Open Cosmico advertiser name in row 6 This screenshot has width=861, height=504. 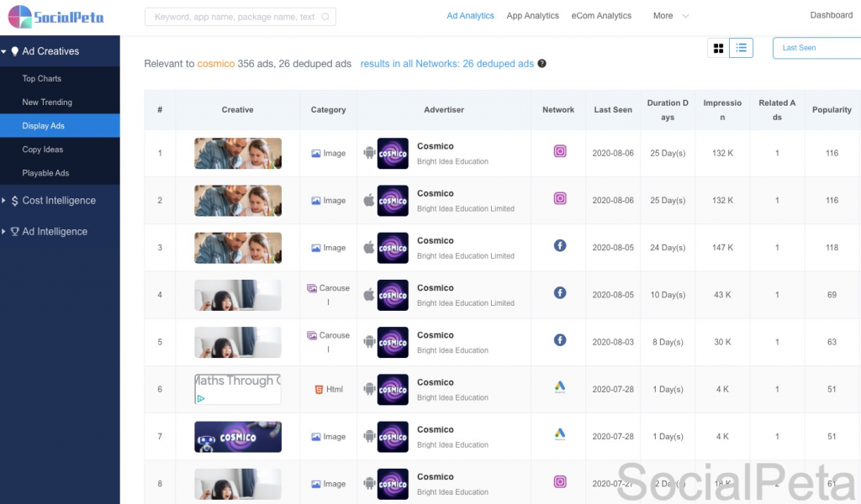coord(435,381)
